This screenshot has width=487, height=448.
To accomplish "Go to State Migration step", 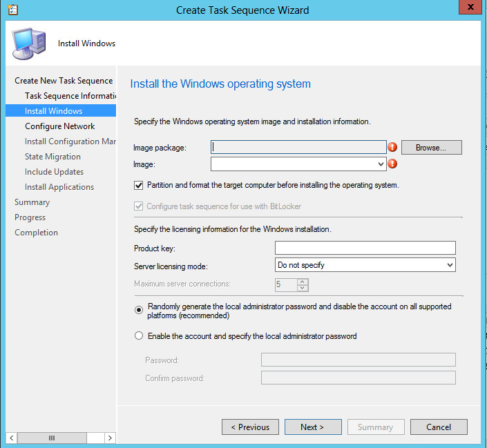I will coord(52,157).
